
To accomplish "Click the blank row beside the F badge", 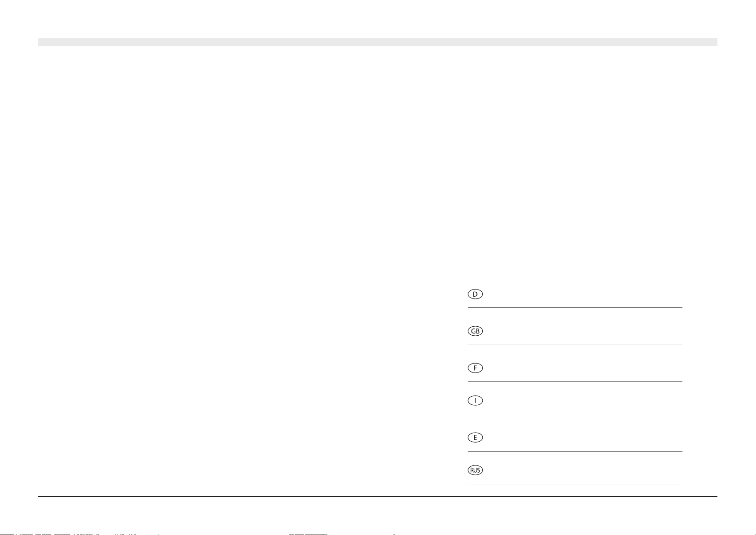I will tap(583, 368).
